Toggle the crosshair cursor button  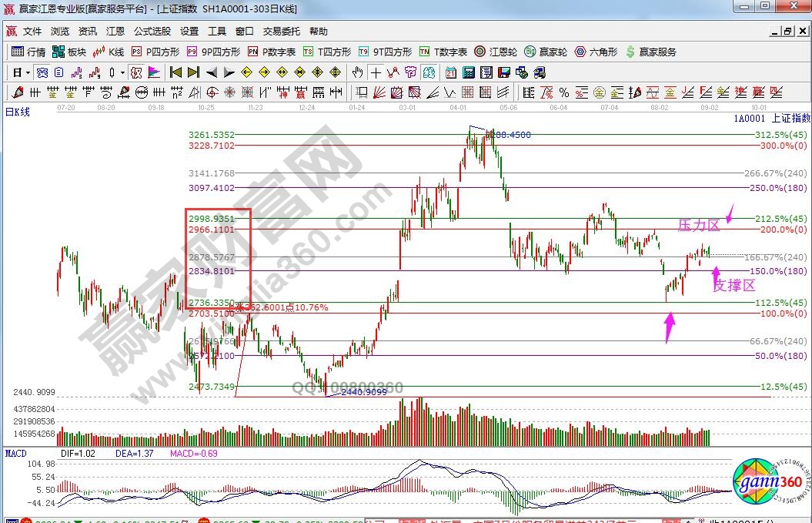tap(376, 72)
